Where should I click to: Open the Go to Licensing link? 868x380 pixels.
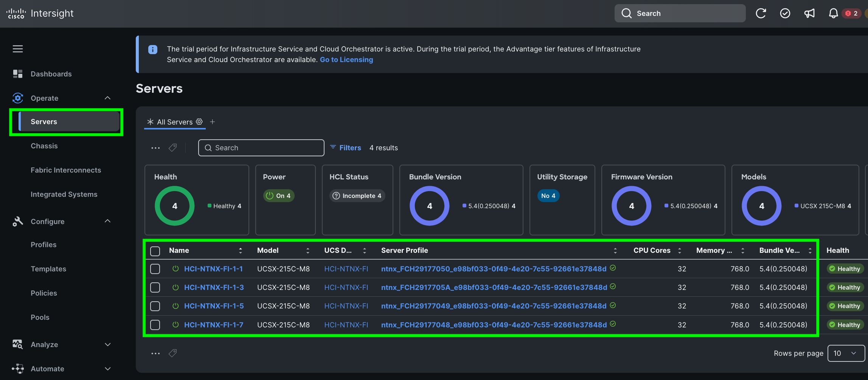(x=346, y=59)
